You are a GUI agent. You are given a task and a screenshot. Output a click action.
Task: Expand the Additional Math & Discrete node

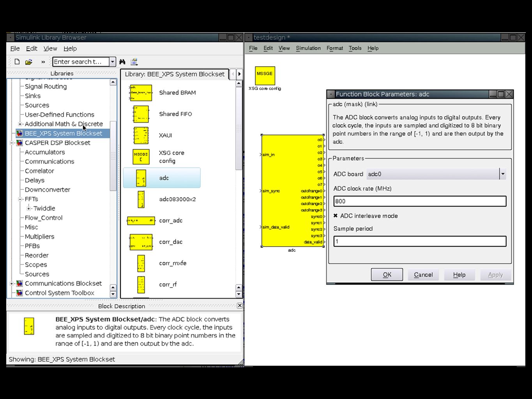coord(20,124)
